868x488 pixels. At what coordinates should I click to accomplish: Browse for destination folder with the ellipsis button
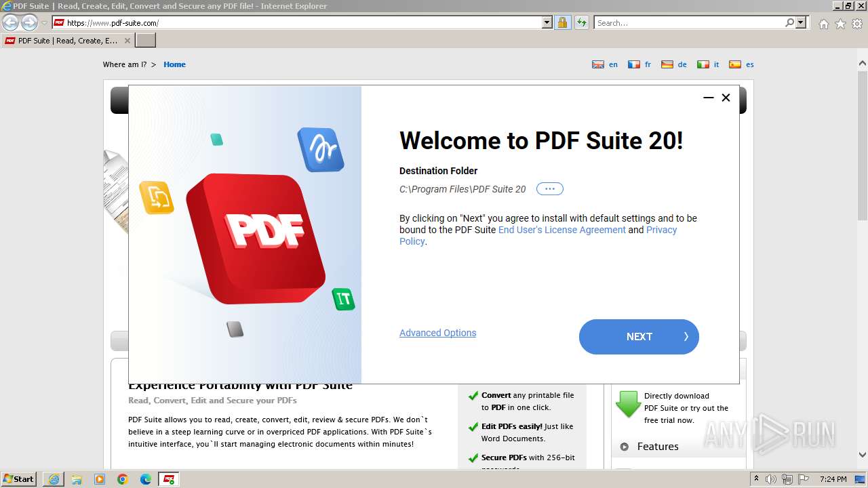click(x=550, y=189)
